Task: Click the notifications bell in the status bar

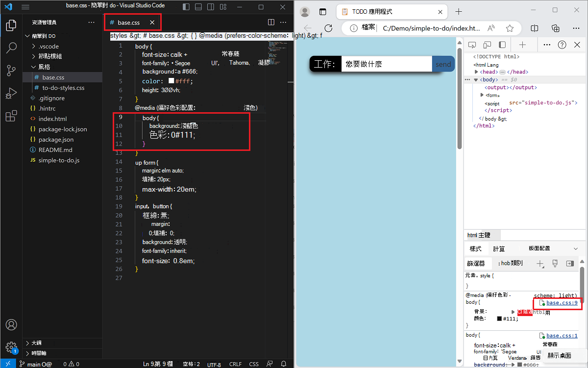Action: [x=283, y=364]
